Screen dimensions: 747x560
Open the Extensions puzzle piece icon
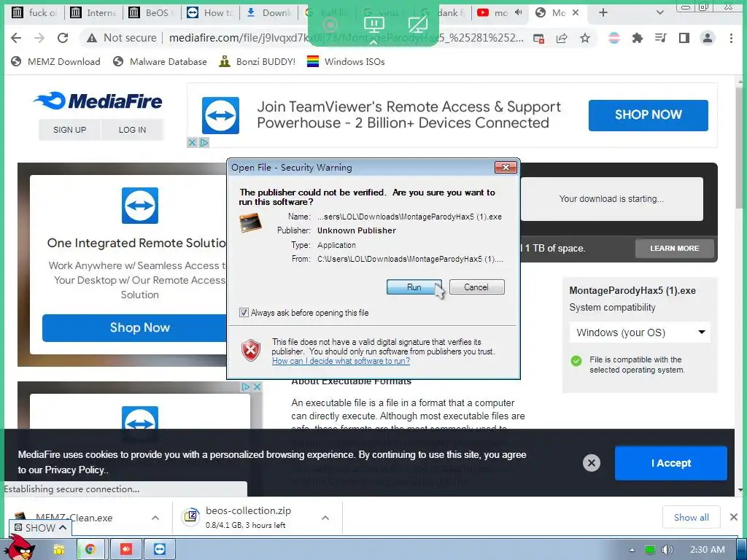pyautogui.click(x=637, y=38)
